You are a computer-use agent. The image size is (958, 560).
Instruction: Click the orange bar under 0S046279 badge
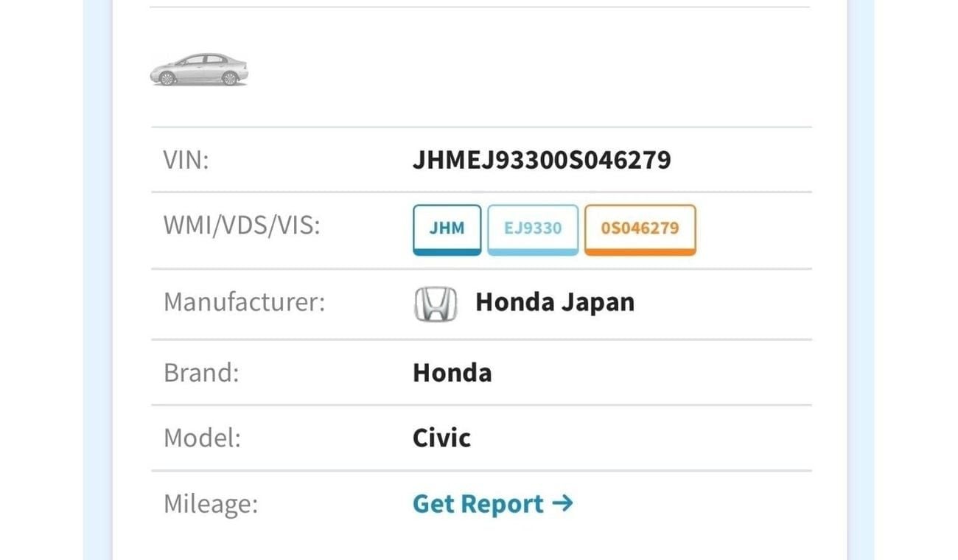coord(640,252)
